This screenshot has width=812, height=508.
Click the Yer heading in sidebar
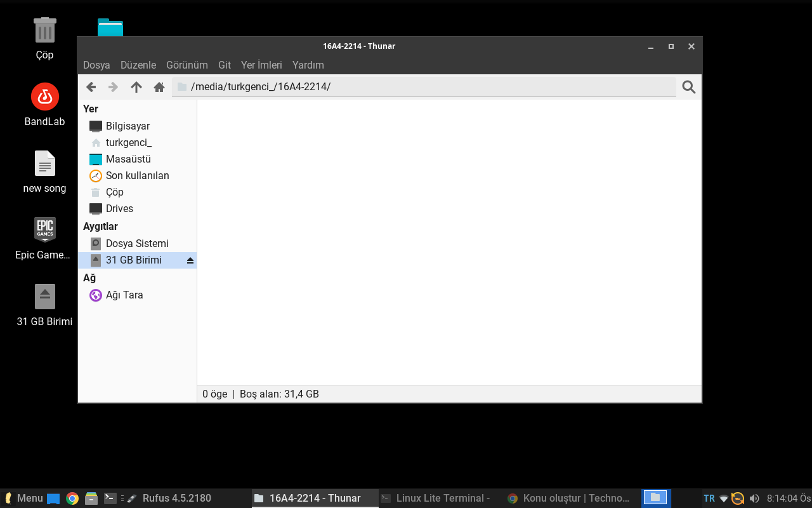(x=91, y=109)
